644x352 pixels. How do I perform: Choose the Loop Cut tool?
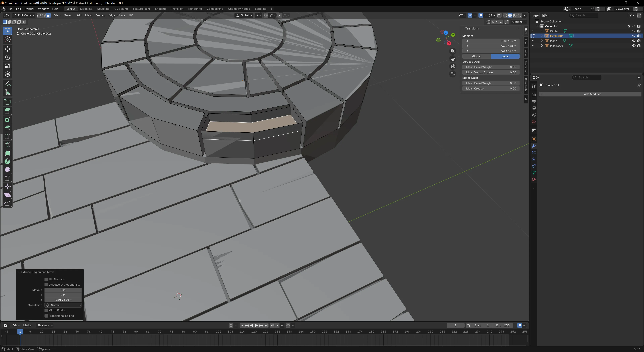pos(8,136)
